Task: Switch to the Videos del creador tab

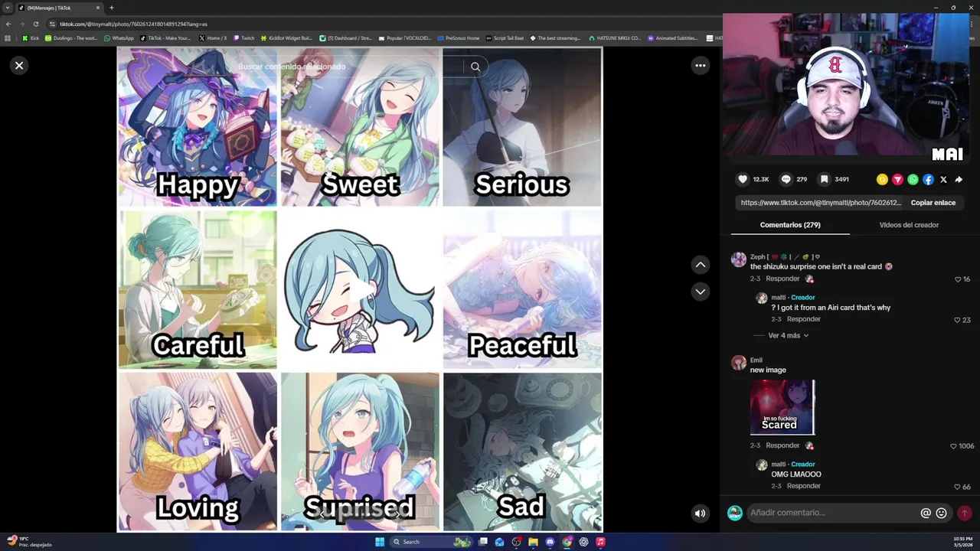Action: pyautogui.click(x=909, y=225)
